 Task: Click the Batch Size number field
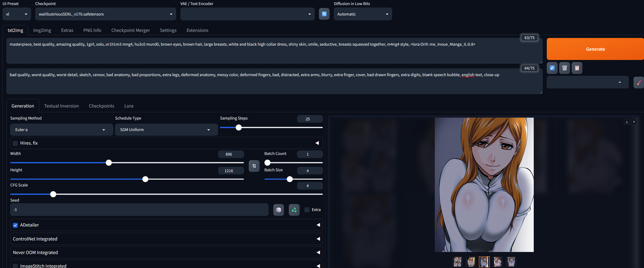310,171
